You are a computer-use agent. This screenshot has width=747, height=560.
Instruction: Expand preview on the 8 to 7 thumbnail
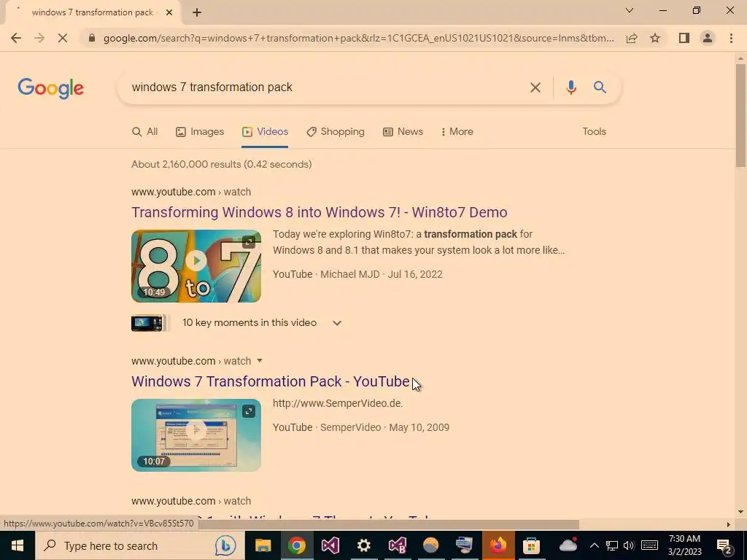[249, 242]
